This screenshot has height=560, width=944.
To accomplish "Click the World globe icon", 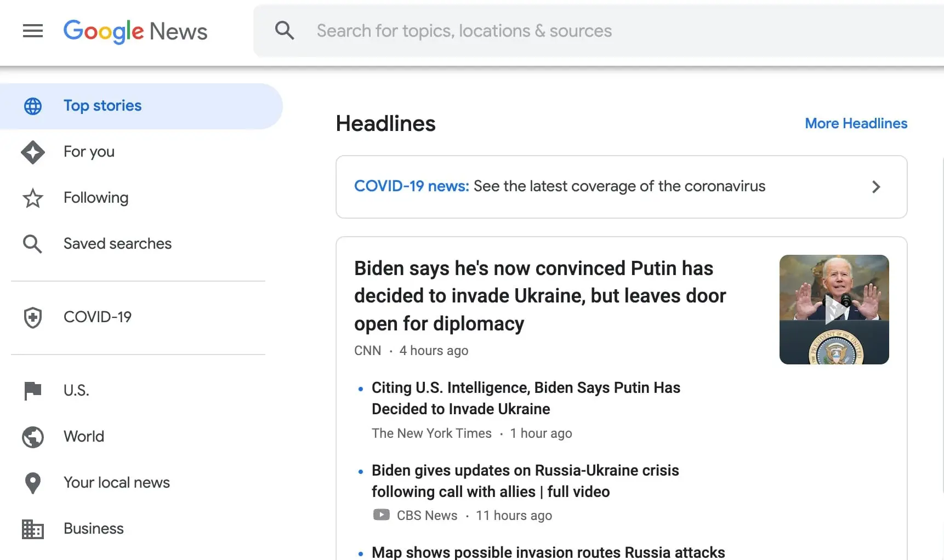I will 33,437.
